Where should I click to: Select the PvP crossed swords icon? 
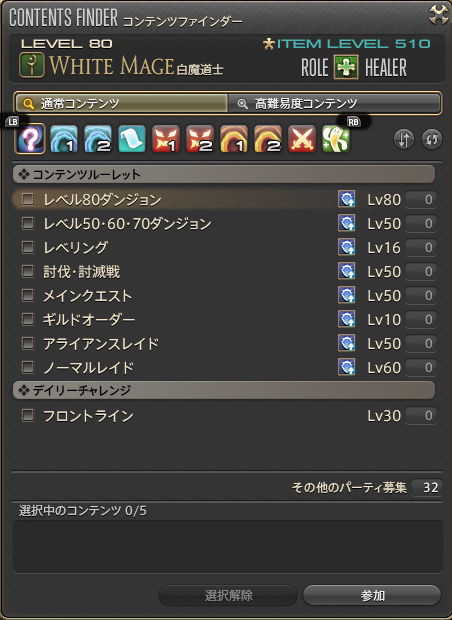pos(302,139)
